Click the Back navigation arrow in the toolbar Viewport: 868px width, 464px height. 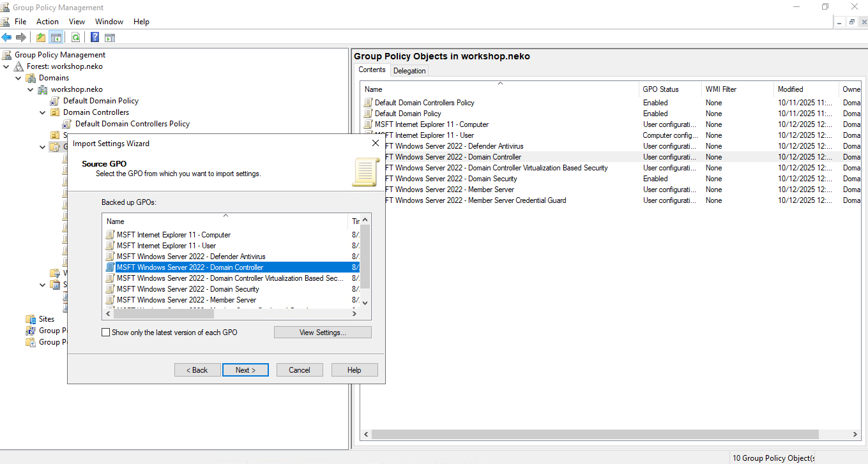pos(6,37)
